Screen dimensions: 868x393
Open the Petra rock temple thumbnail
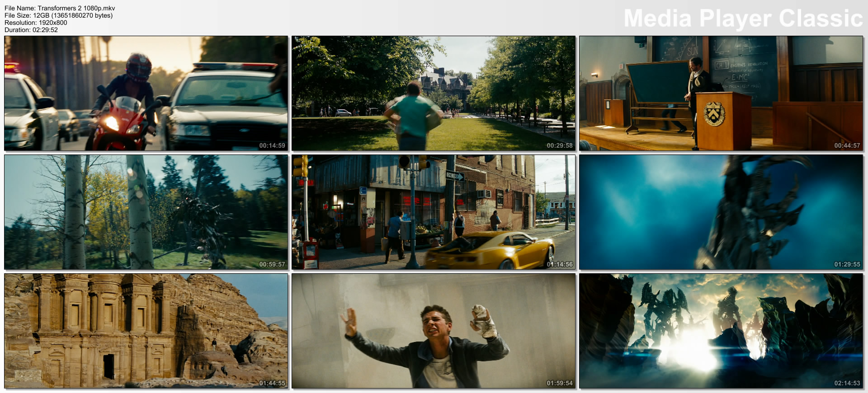tap(146, 331)
